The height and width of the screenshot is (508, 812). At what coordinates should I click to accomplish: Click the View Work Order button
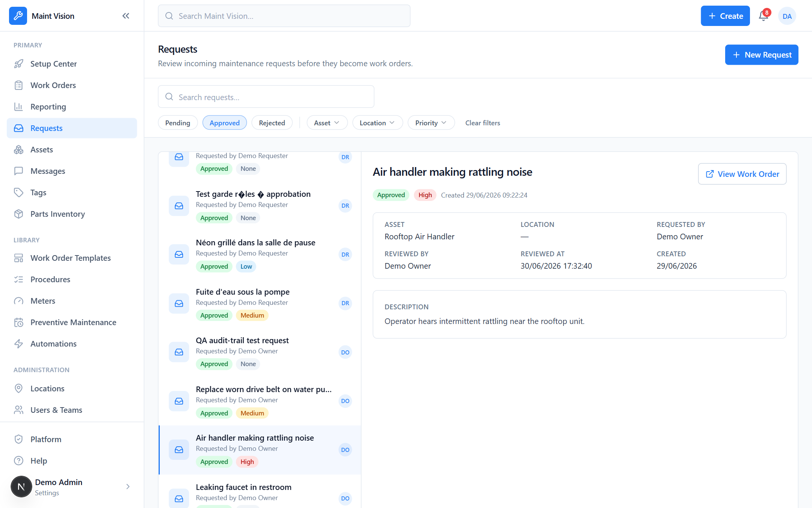pos(742,174)
